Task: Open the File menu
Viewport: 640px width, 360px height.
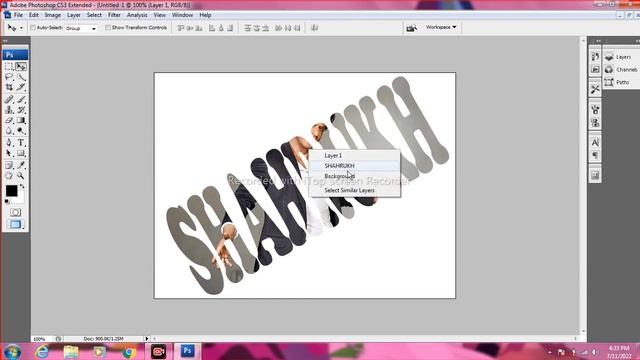Action: pyautogui.click(x=18, y=15)
